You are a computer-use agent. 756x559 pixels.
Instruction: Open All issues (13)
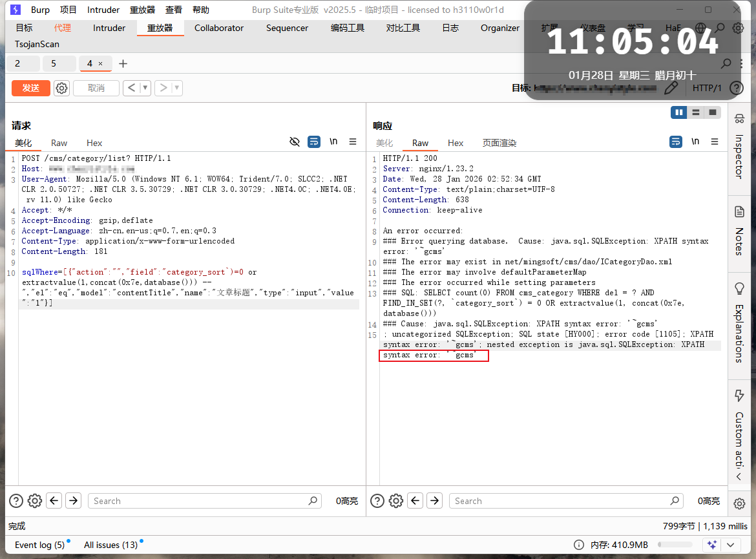pyautogui.click(x=111, y=545)
